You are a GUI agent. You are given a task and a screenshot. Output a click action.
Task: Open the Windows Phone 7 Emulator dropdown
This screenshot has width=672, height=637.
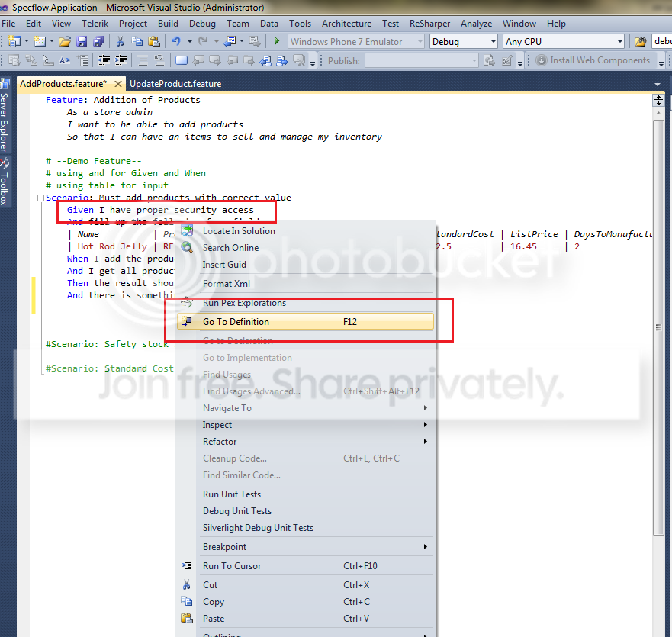(x=420, y=42)
